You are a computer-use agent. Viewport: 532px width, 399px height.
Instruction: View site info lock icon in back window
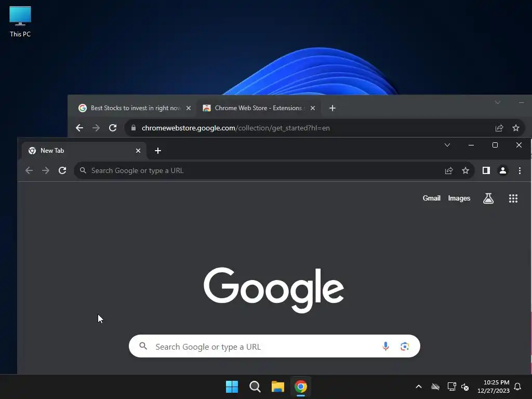click(x=134, y=128)
